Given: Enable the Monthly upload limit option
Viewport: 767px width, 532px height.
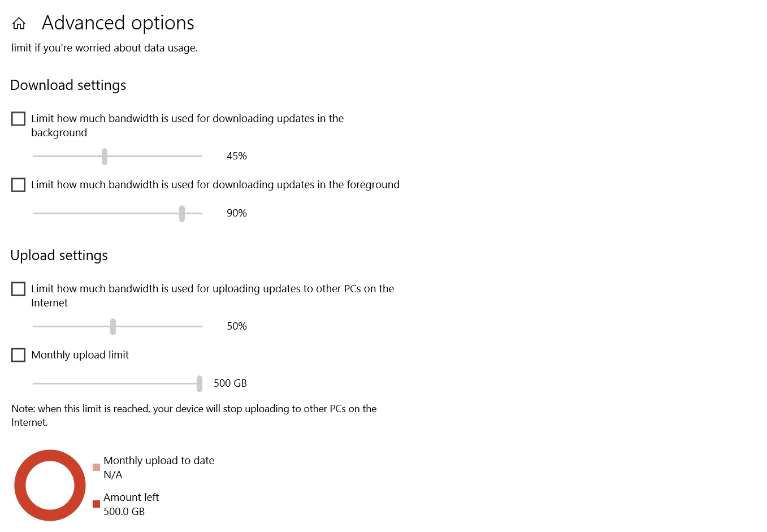Looking at the screenshot, I should pyautogui.click(x=18, y=355).
